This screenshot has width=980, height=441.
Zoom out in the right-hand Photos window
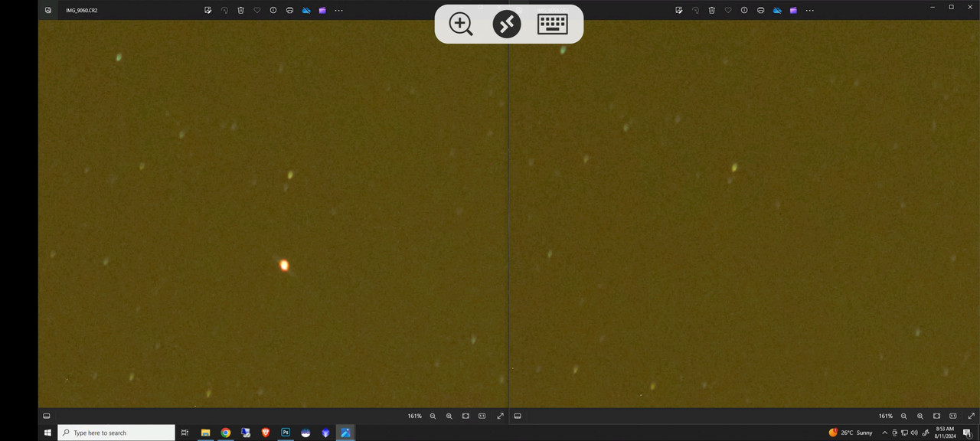903,416
